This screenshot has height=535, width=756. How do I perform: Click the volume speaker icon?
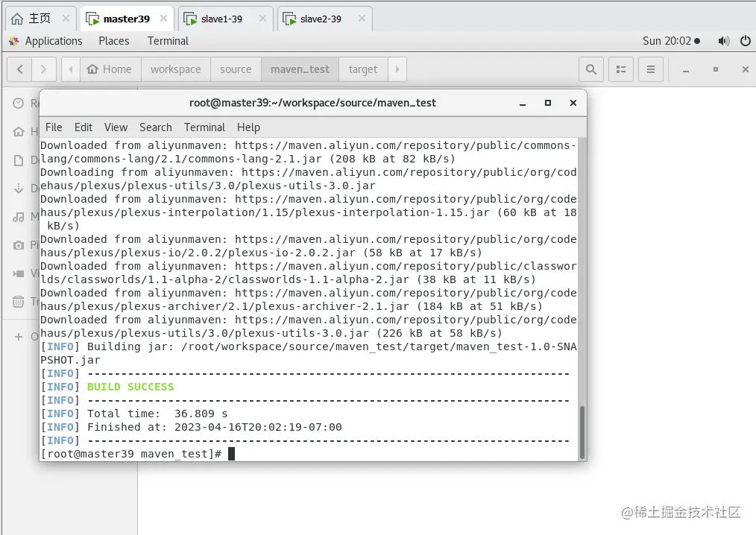pyautogui.click(x=724, y=41)
